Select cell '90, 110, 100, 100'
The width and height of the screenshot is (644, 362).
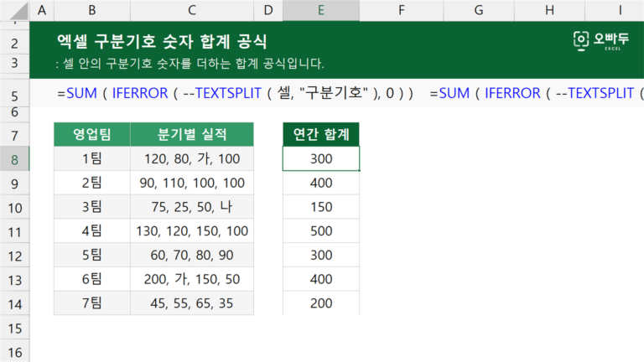tap(192, 183)
